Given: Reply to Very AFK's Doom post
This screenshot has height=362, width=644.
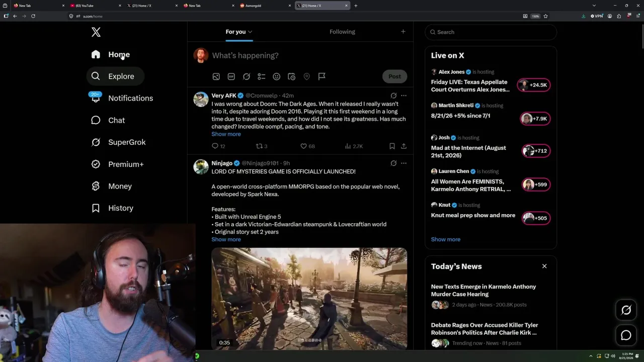Looking at the screenshot, I should pos(218,146).
